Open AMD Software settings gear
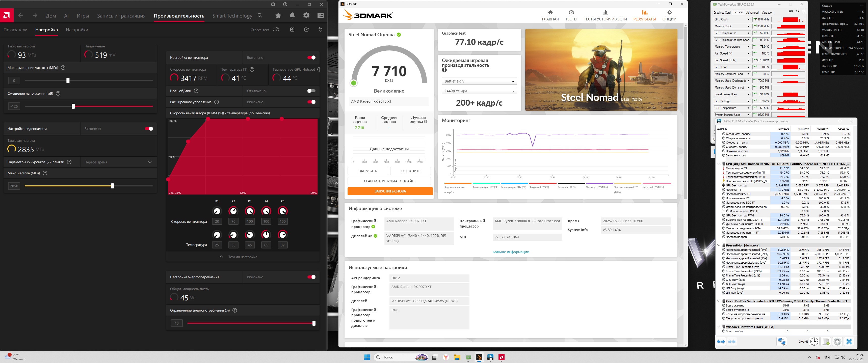Viewport: 868px width, 363px height. [x=306, y=15]
